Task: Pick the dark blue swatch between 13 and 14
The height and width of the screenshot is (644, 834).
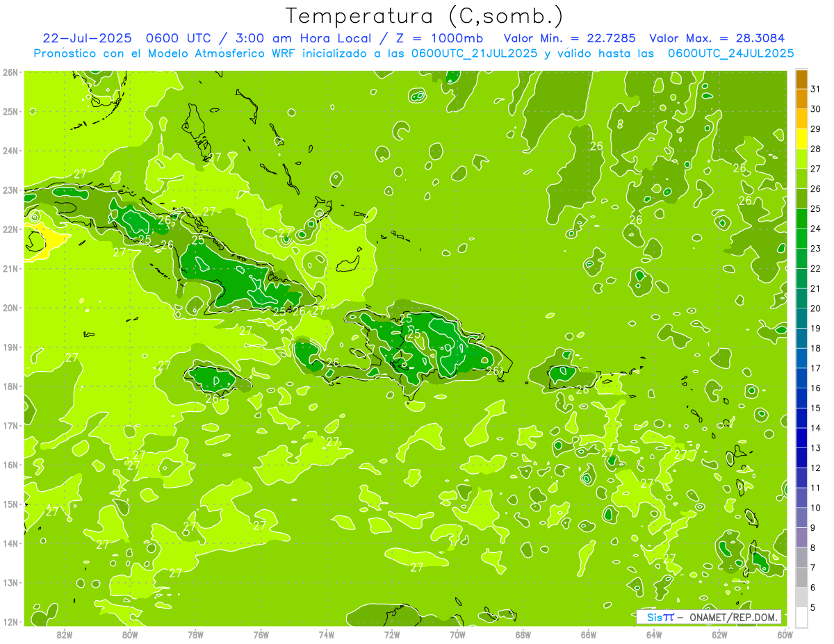Action: pos(801,438)
